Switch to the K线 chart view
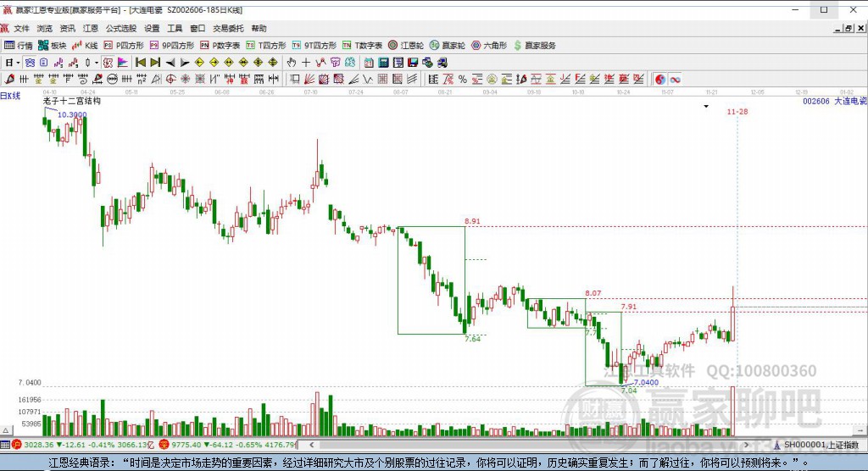Viewport: 868px width, 471px height. [85, 46]
